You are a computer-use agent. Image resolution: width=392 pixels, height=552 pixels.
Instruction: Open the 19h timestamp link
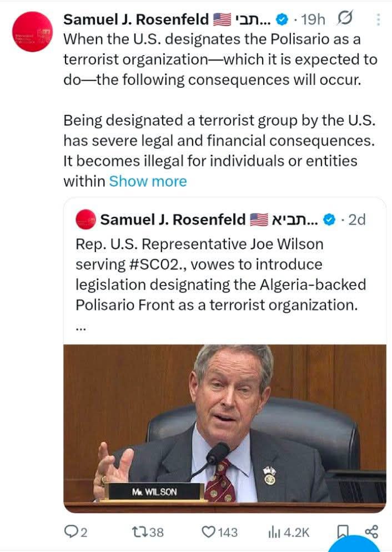click(x=313, y=19)
